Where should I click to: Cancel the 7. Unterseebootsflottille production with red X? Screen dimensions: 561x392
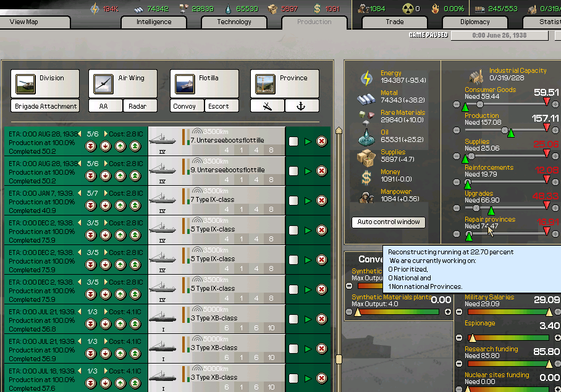pyautogui.click(x=321, y=141)
